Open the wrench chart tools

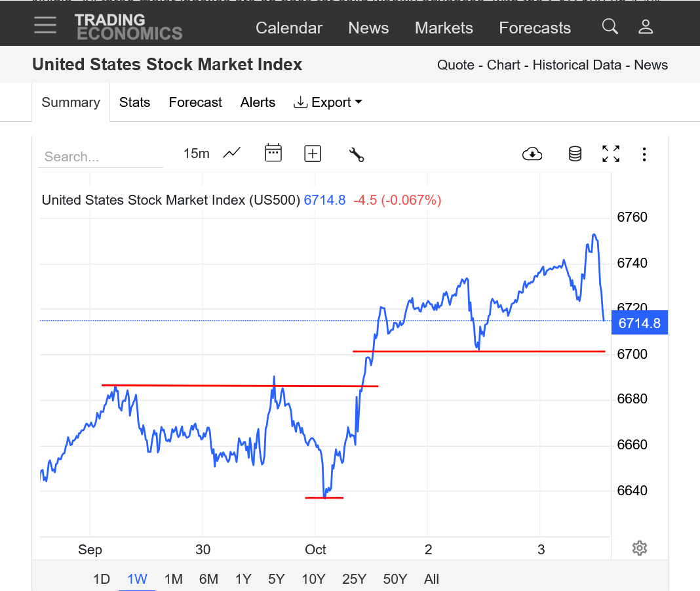[x=357, y=154]
